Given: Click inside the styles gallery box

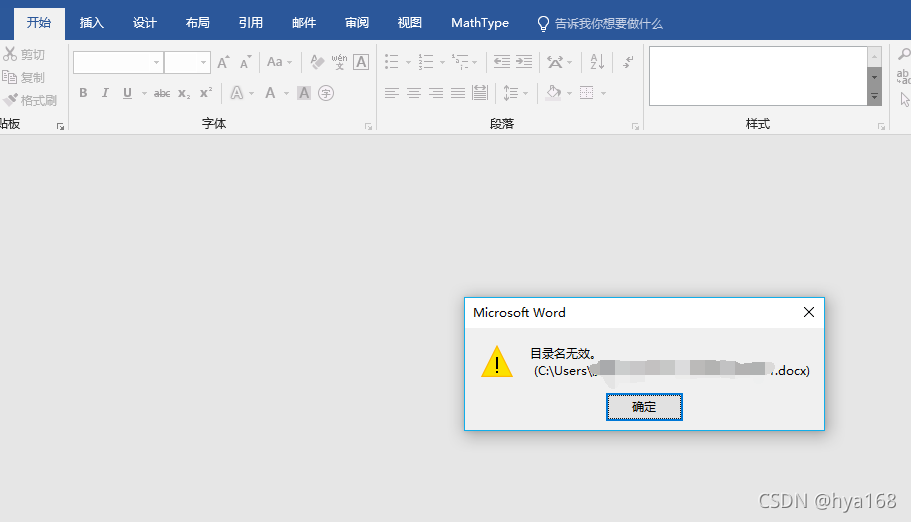Looking at the screenshot, I should pyautogui.click(x=758, y=76).
